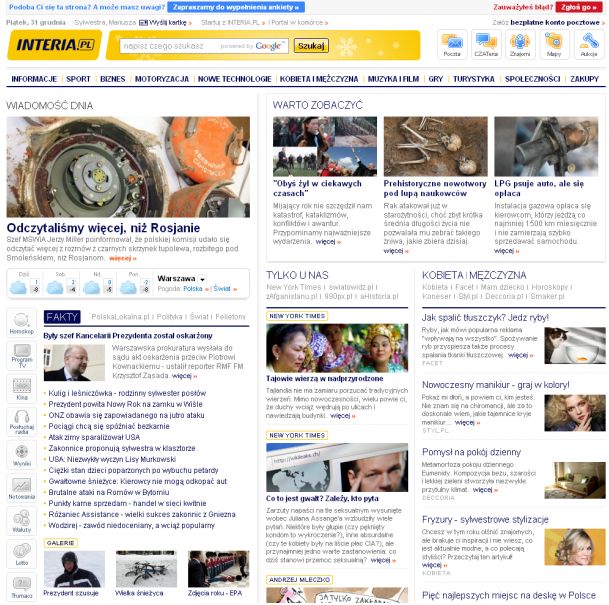
Task: Expand the Warszawa city dropdown
Action: 202,279
